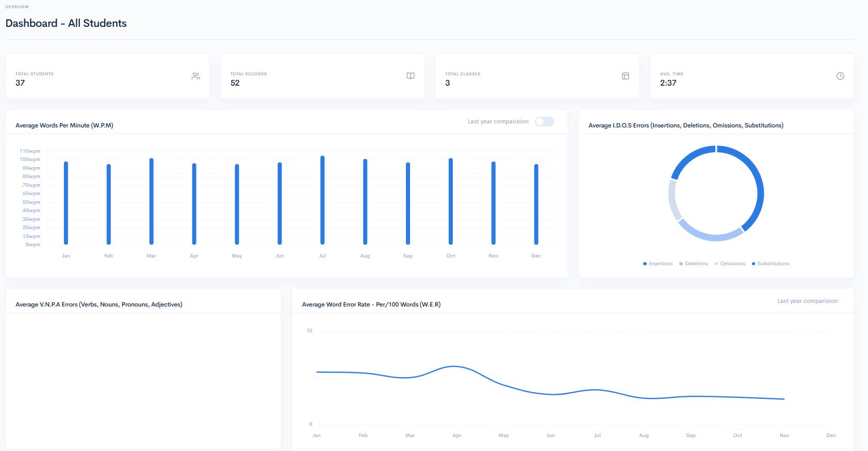
Task: Click the Jul bar in W.P.M chart
Action: (x=322, y=200)
